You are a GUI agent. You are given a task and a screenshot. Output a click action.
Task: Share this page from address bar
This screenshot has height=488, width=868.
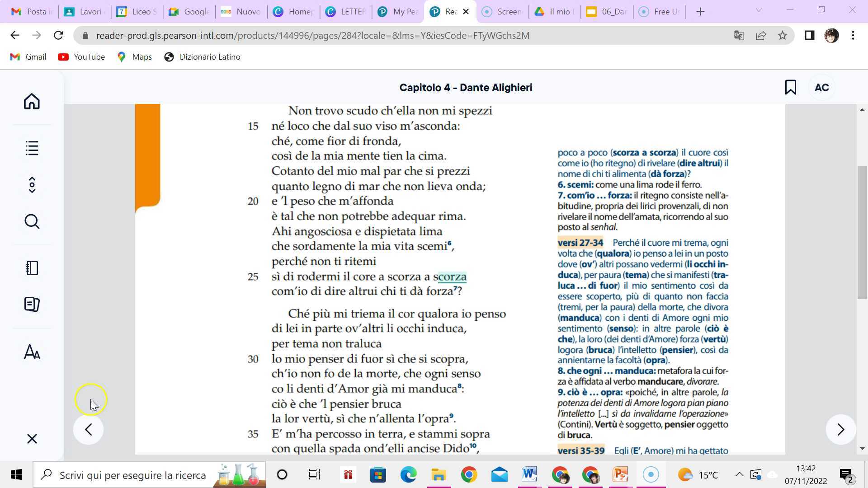click(x=761, y=35)
